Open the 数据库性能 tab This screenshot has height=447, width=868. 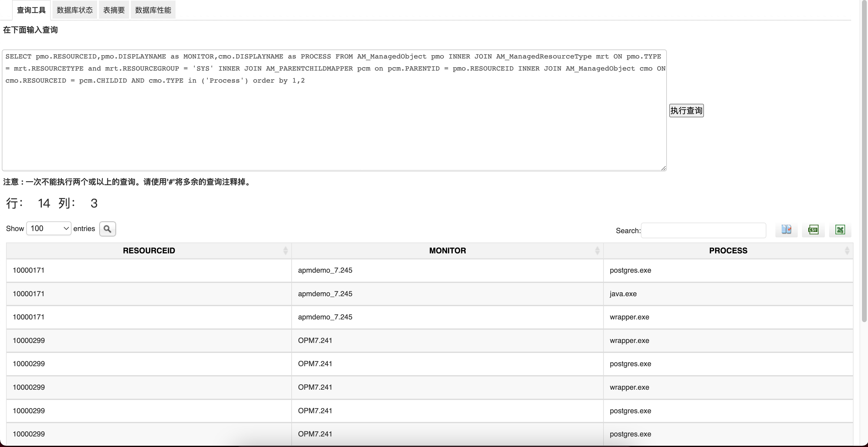pos(153,10)
